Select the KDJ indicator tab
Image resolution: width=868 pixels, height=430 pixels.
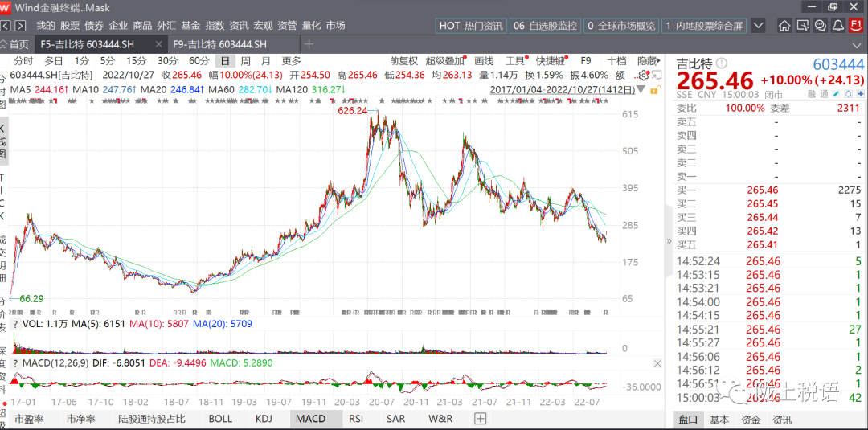264,419
